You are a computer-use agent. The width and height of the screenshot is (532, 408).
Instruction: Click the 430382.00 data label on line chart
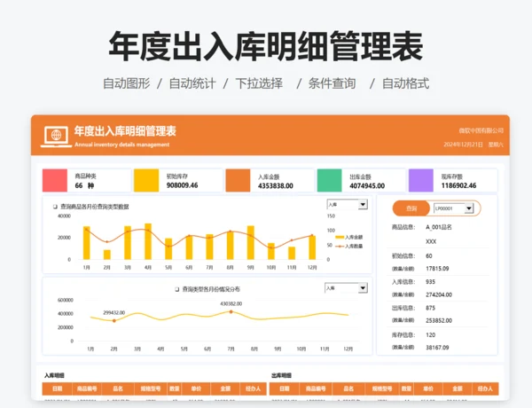(231, 304)
